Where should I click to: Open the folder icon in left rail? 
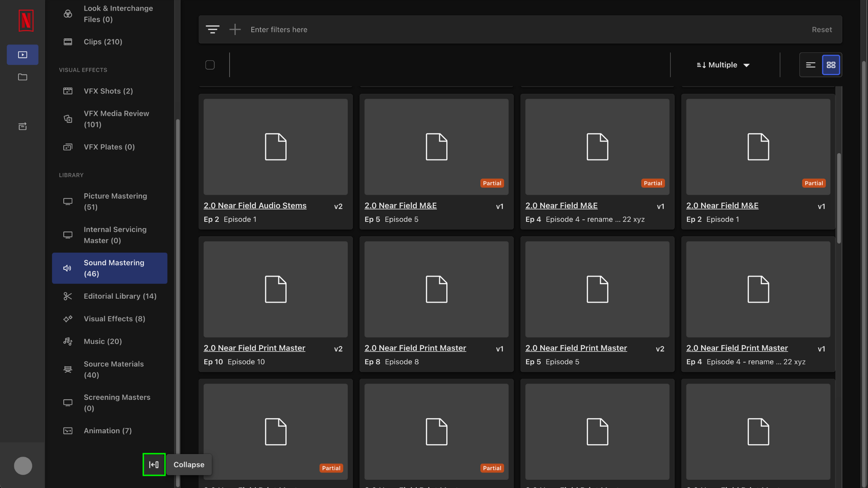[23, 77]
